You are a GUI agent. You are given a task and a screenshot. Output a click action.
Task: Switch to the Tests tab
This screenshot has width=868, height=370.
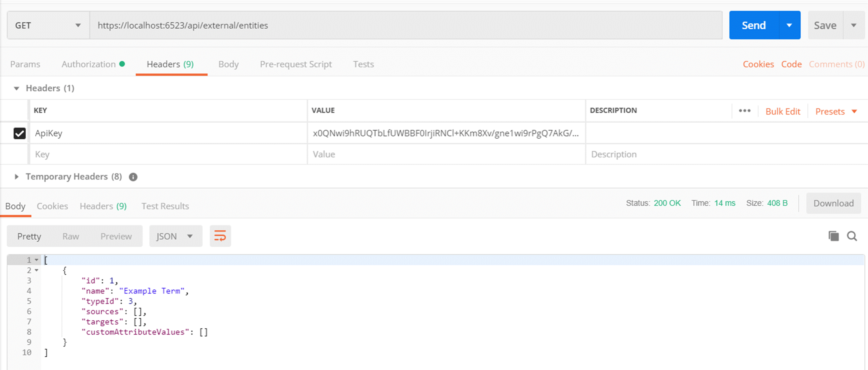pyautogui.click(x=363, y=64)
